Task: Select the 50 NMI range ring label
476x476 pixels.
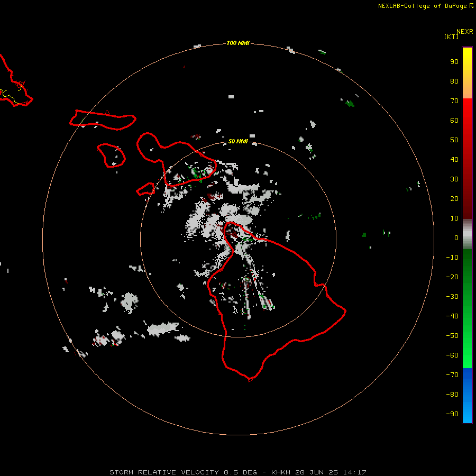Action: [238, 141]
